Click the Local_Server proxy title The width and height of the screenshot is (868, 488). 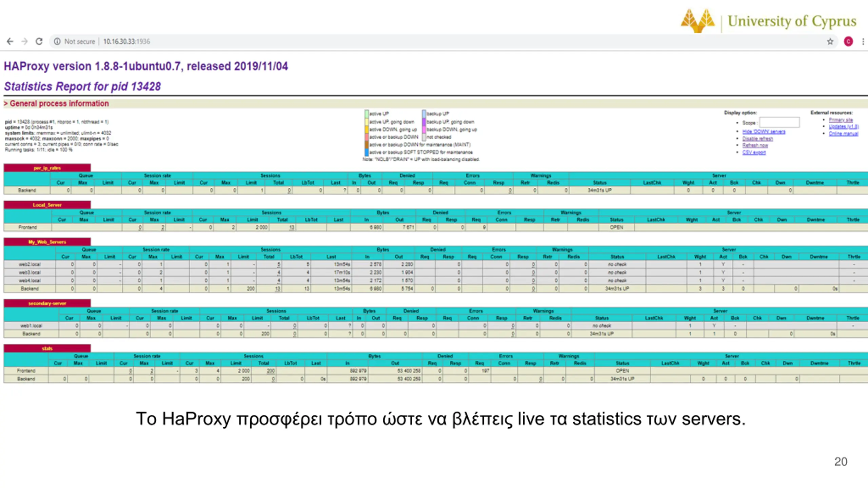coord(47,205)
